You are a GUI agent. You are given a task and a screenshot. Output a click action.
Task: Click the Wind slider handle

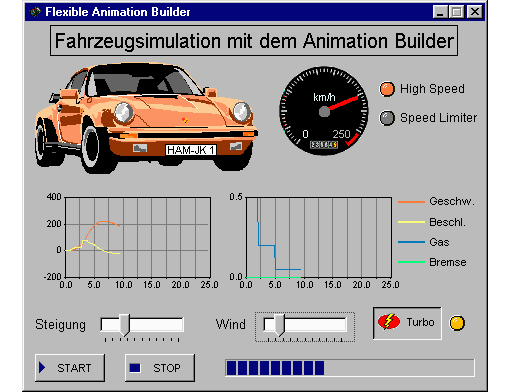(280, 325)
